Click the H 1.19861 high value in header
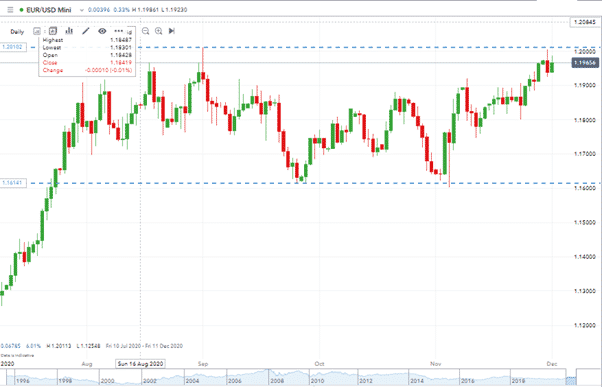Image resolution: width=602 pixels, height=387 pixels. [145, 10]
